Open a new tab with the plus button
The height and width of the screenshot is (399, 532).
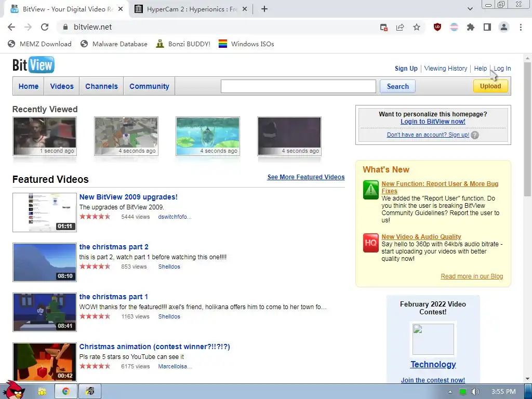pos(264,9)
